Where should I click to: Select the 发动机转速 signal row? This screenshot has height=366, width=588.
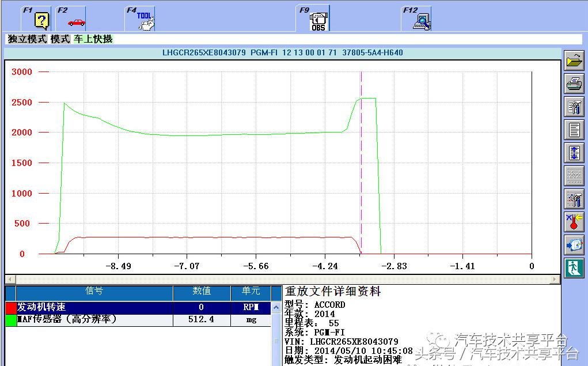(138, 307)
